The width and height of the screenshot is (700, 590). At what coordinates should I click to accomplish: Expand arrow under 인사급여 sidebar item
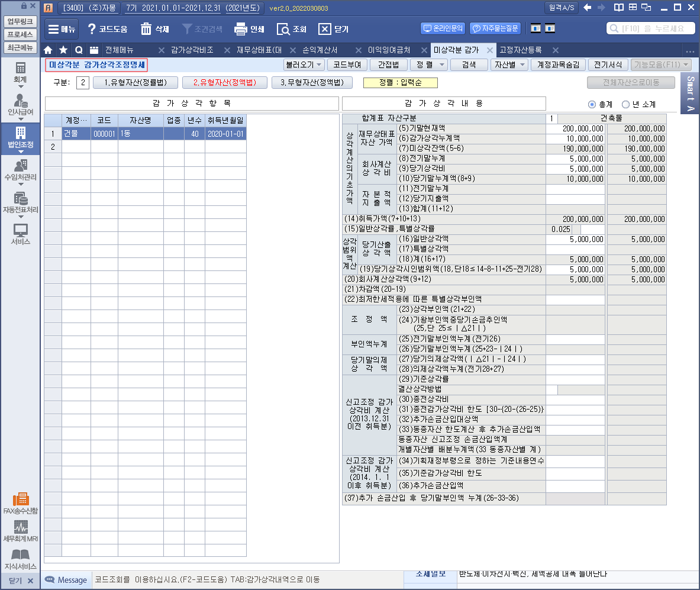21,120
